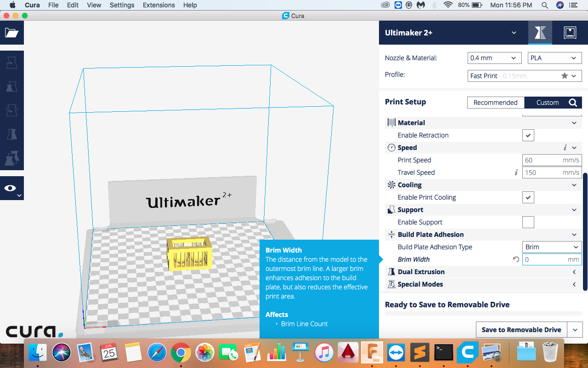Screen dimensions: 588x368
Task: Click the Travel Speed input field
Action: pyautogui.click(x=552, y=172)
